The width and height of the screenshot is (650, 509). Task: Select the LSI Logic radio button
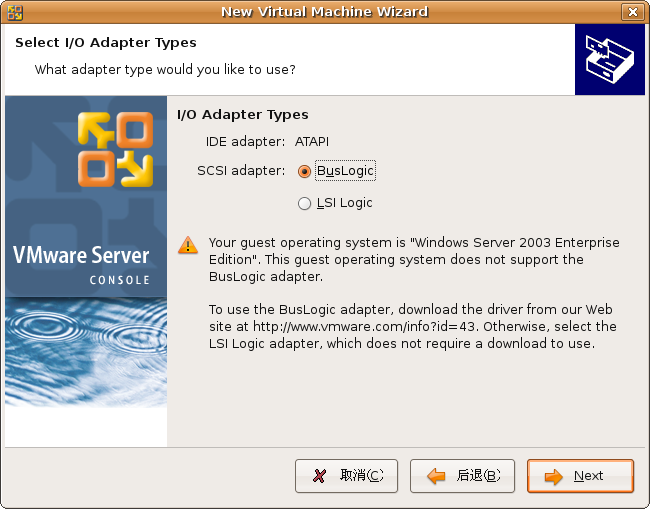click(x=304, y=203)
